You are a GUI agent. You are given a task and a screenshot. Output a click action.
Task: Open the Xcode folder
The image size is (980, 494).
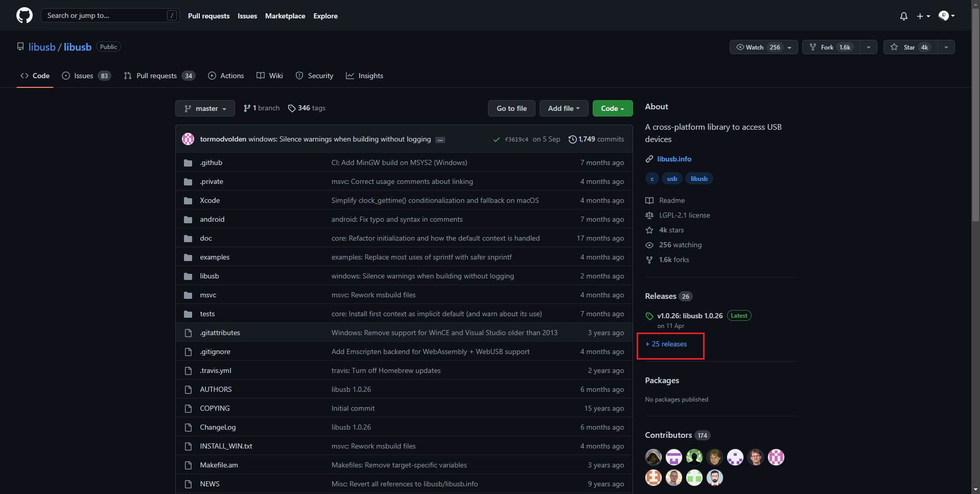click(210, 200)
